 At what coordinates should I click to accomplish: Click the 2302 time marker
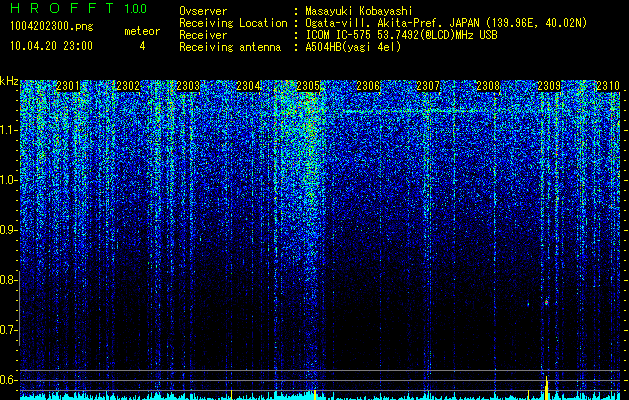coord(128,86)
